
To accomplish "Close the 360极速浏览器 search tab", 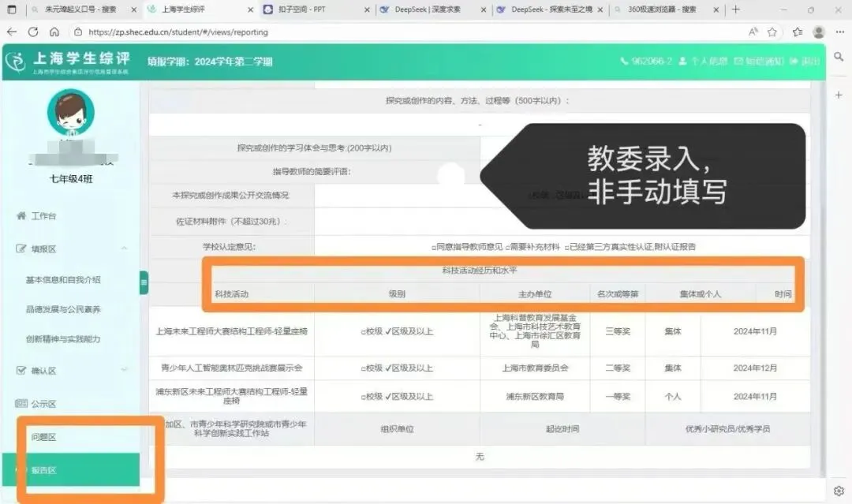I will click(716, 9).
